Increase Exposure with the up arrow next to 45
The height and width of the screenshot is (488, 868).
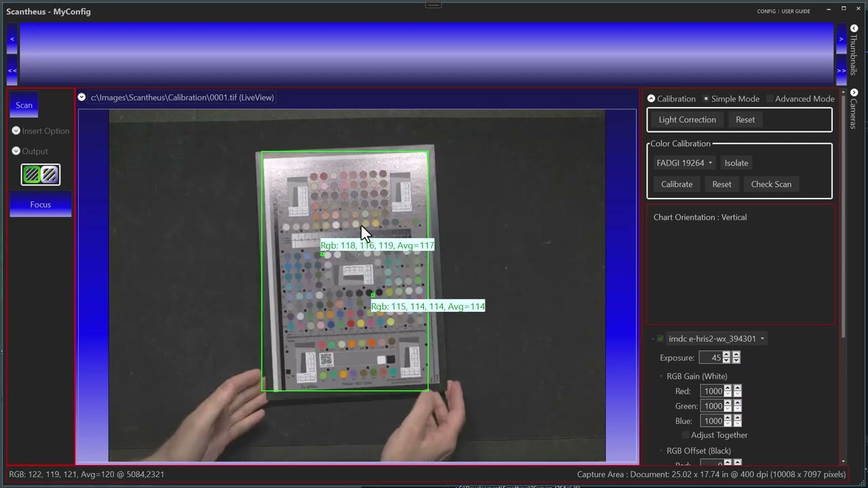(x=726, y=354)
